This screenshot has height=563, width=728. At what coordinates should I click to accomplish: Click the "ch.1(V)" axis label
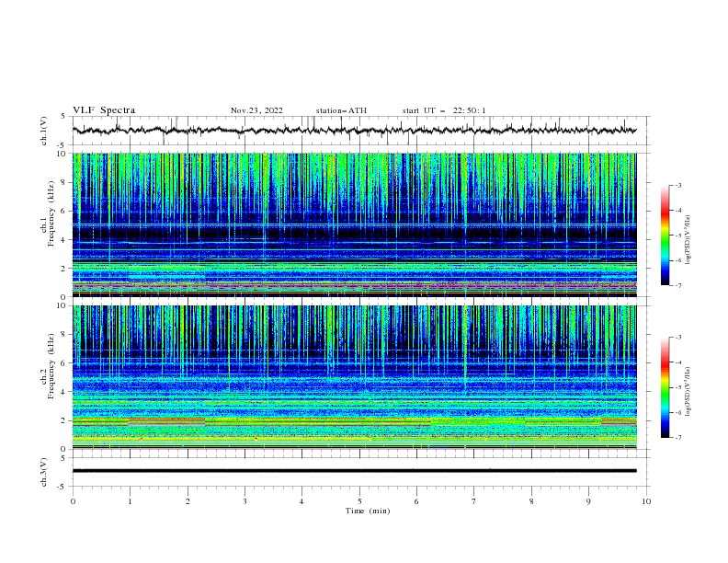tap(44, 131)
